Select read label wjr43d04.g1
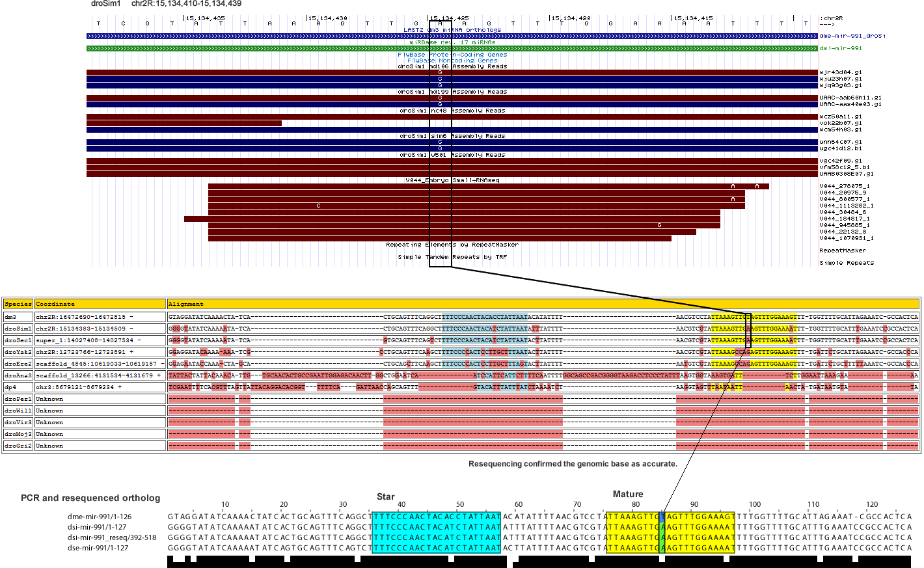Image resolution: width=924 pixels, height=568 pixels. 841,72
